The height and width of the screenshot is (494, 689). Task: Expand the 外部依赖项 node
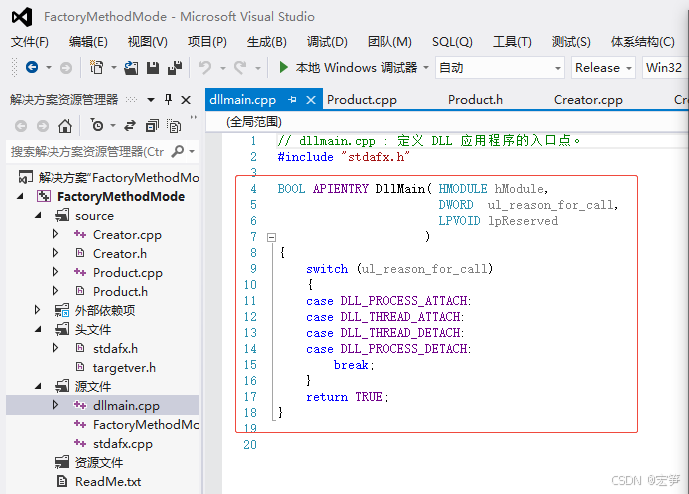coord(38,310)
